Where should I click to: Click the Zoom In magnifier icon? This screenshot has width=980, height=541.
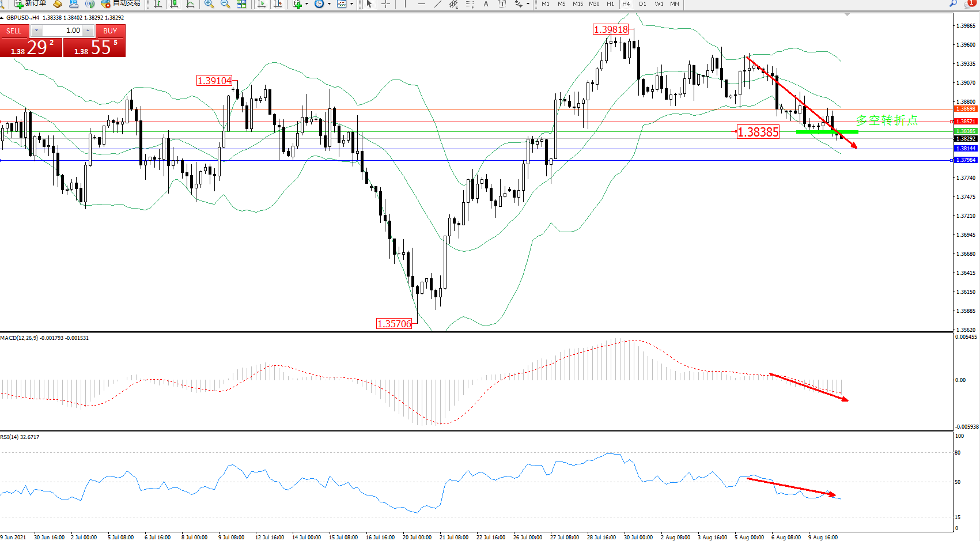tap(209, 4)
